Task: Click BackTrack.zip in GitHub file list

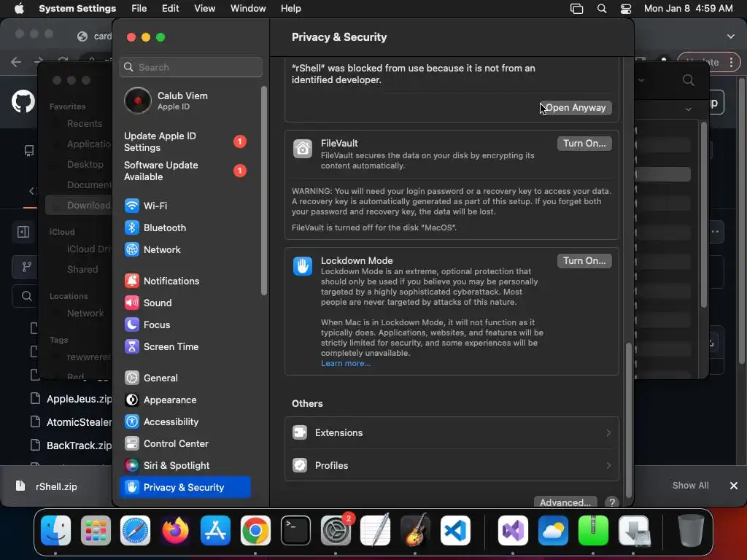Action: (79, 446)
